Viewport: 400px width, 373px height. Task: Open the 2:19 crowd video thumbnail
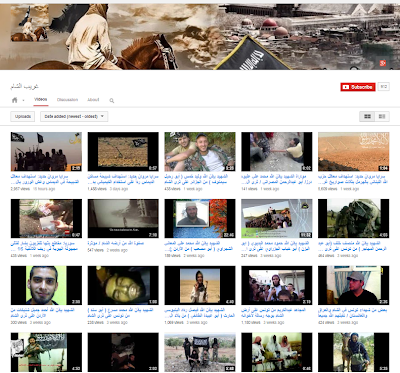(277, 285)
